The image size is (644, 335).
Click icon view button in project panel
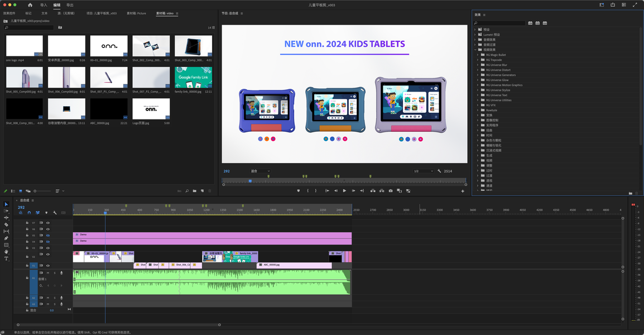(x=21, y=191)
